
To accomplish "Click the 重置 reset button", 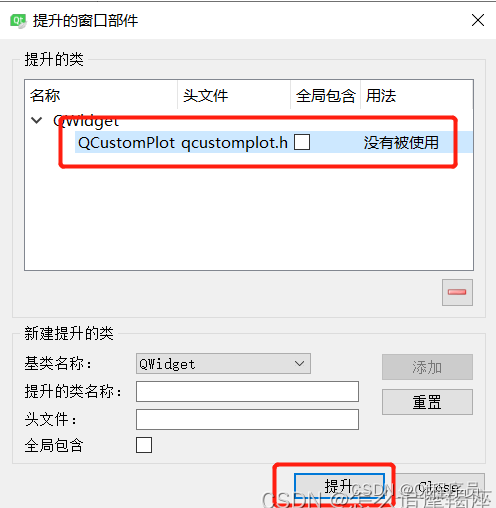I will pyautogui.click(x=427, y=402).
